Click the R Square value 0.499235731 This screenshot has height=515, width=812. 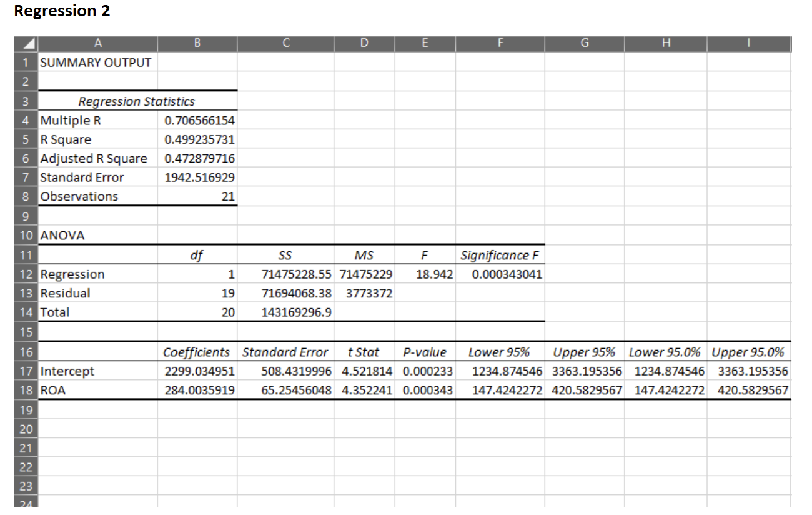pyautogui.click(x=197, y=139)
